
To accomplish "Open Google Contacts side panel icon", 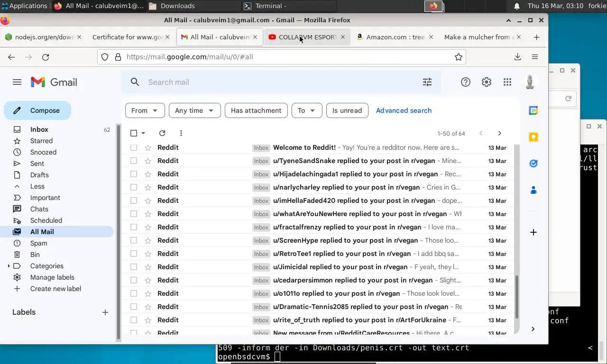I will (x=533, y=190).
